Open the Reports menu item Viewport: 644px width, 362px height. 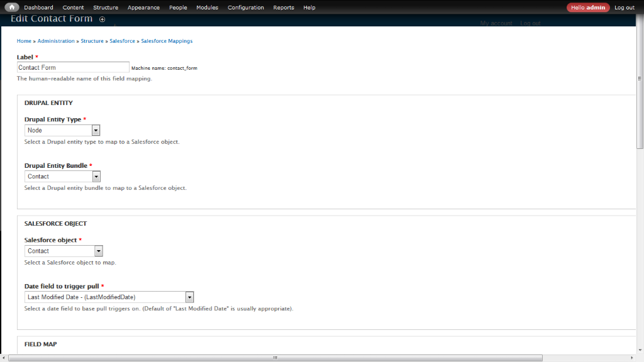pos(284,8)
